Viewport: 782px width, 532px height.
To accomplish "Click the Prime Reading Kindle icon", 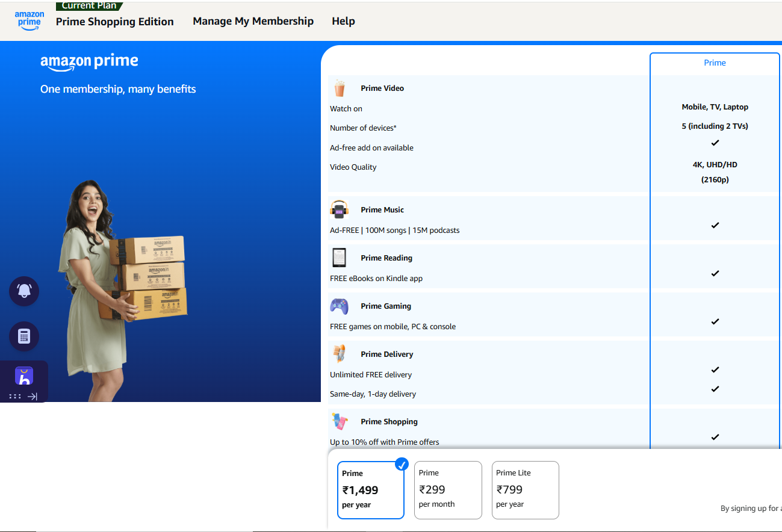I will tap(340, 258).
